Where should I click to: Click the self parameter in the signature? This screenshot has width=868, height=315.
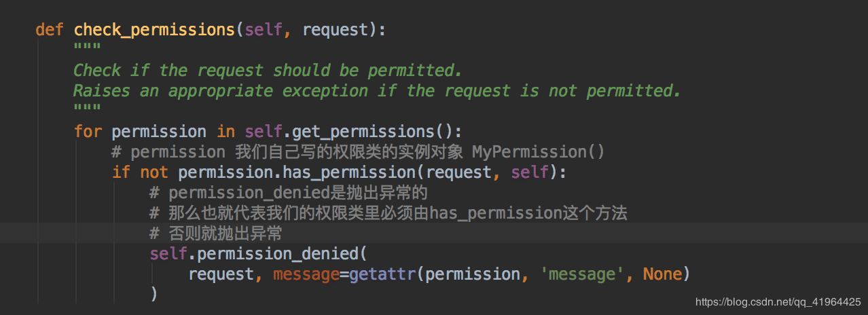(264, 30)
